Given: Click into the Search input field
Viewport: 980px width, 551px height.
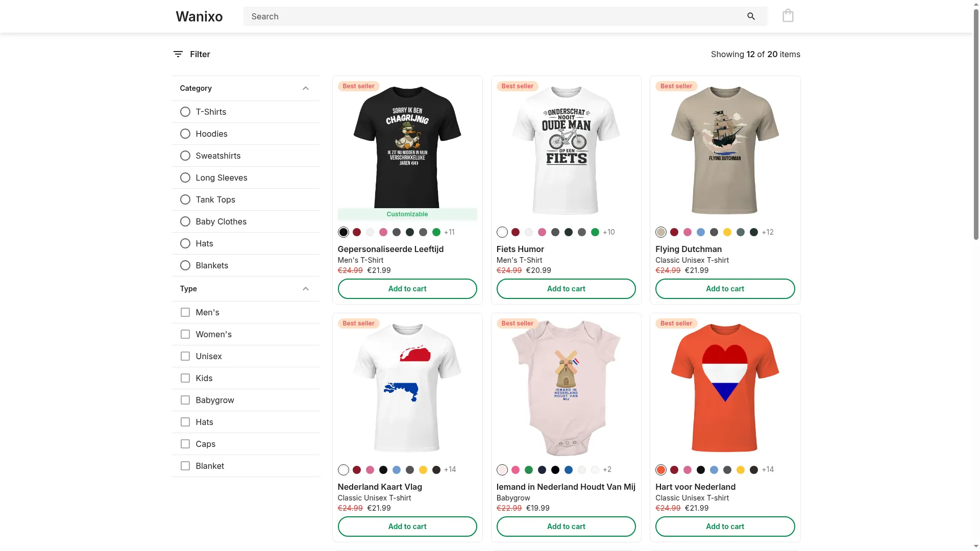Looking at the screenshot, I should point(493,16).
